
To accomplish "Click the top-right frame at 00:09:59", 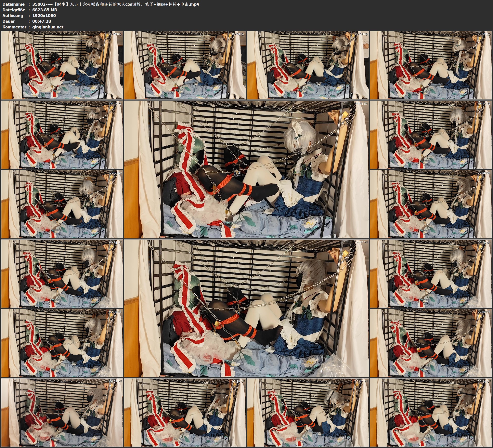I will tap(431, 65).
